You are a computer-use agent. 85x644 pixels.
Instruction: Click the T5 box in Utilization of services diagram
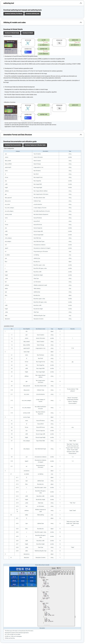pos(59,108)
